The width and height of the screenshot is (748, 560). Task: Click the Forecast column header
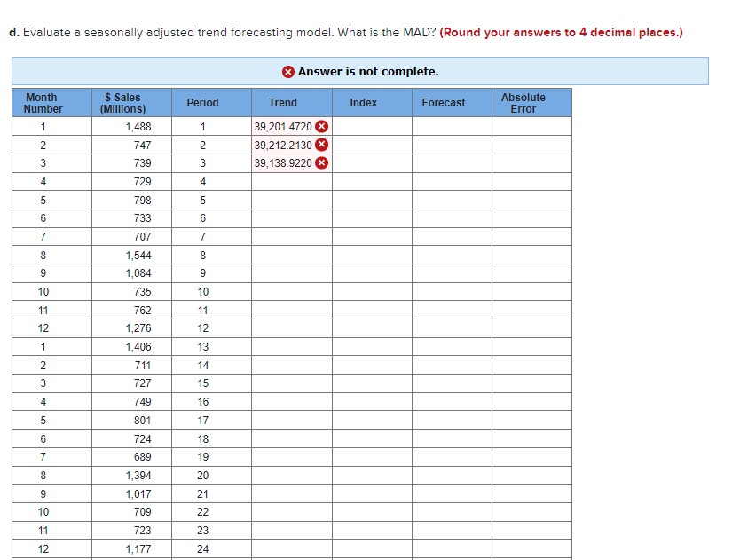click(x=453, y=103)
